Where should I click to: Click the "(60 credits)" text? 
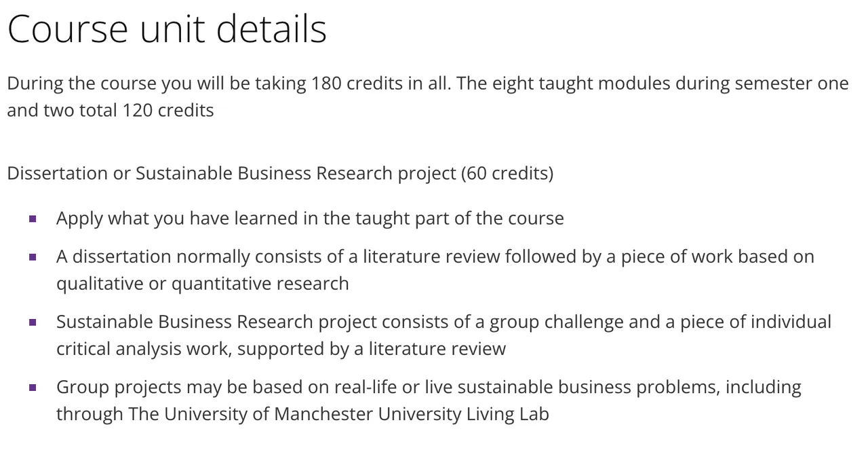[507, 173]
